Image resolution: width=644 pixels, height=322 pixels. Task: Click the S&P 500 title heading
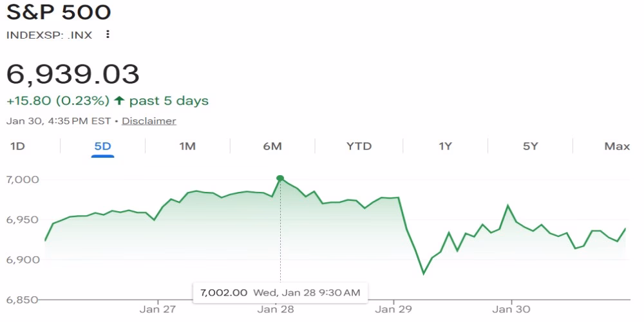point(59,12)
